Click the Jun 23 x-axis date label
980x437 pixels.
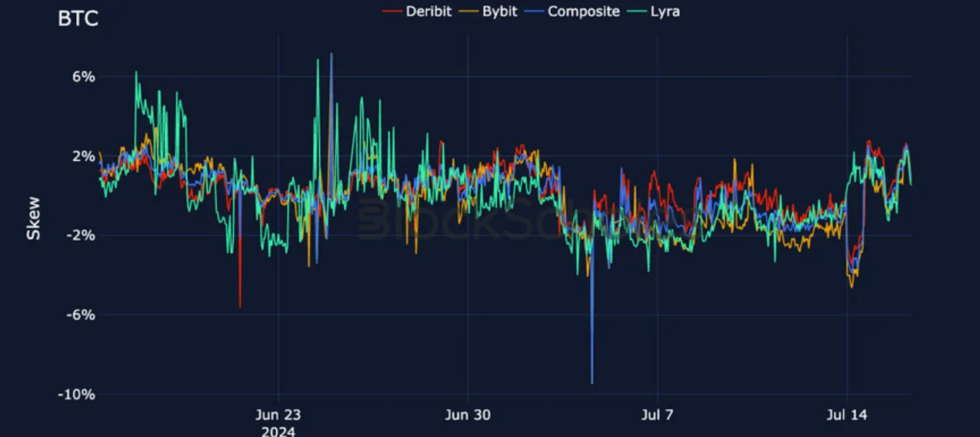point(278,415)
